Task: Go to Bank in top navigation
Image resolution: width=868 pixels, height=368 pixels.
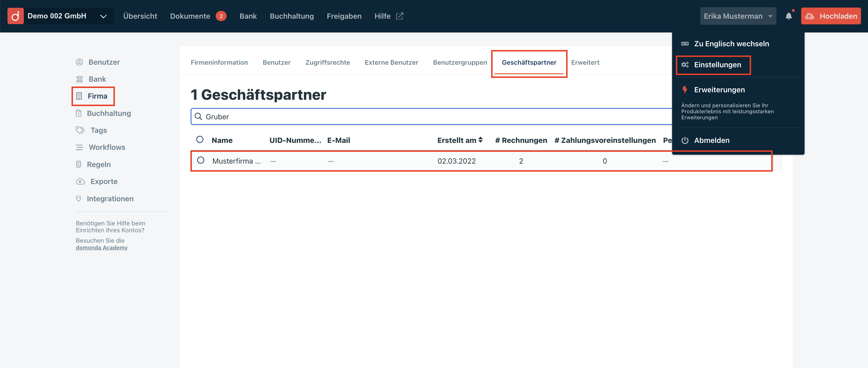Action: click(248, 16)
